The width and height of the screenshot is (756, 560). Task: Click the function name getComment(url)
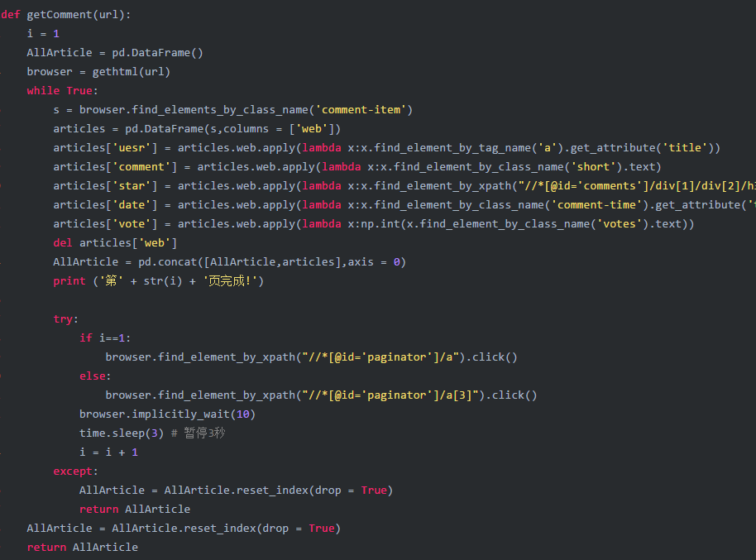[x=77, y=14]
